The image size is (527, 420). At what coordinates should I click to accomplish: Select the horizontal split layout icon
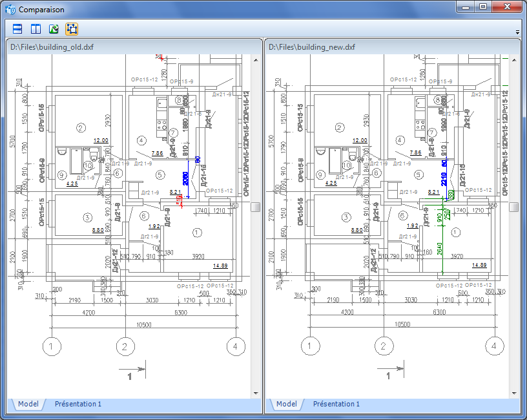click(19, 29)
